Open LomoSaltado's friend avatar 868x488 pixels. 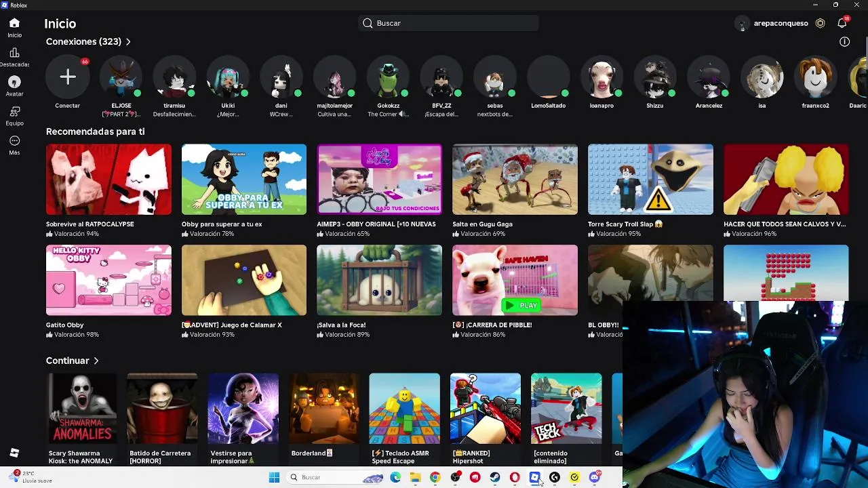coord(549,77)
